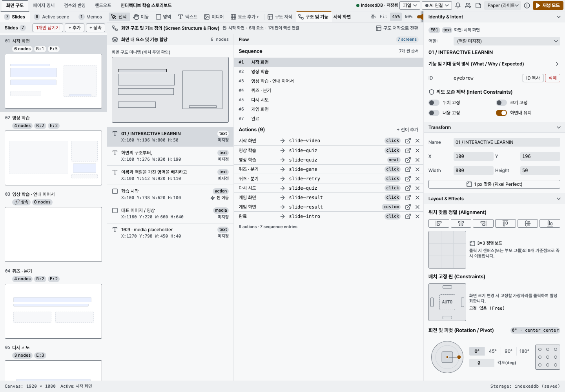Image resolution: width=565 pixels, height=392 pixels.
Task: Open slide-video transition external link icon
Action: point(408,141)
